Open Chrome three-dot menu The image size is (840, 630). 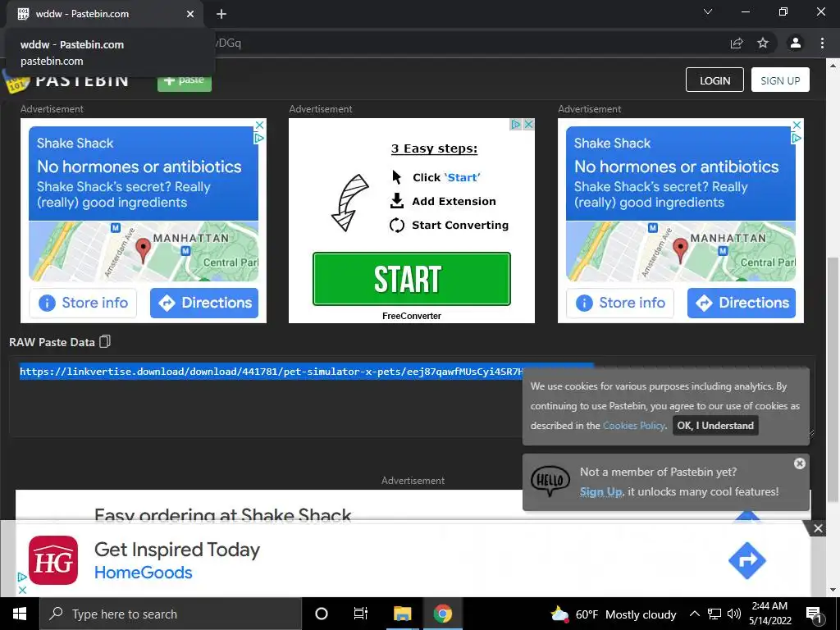pyautogui.click(x=822, y=43)
